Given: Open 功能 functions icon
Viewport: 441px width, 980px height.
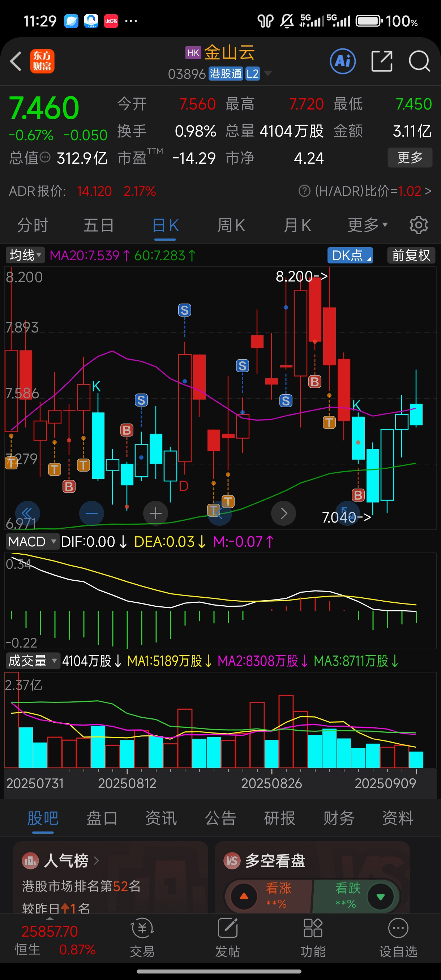Looking at the screenshot, I should click(x=313, y=938).
